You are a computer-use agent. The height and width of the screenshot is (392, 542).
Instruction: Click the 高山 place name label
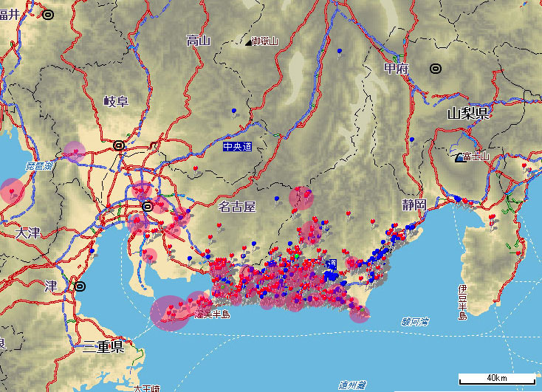pos(199,41)
